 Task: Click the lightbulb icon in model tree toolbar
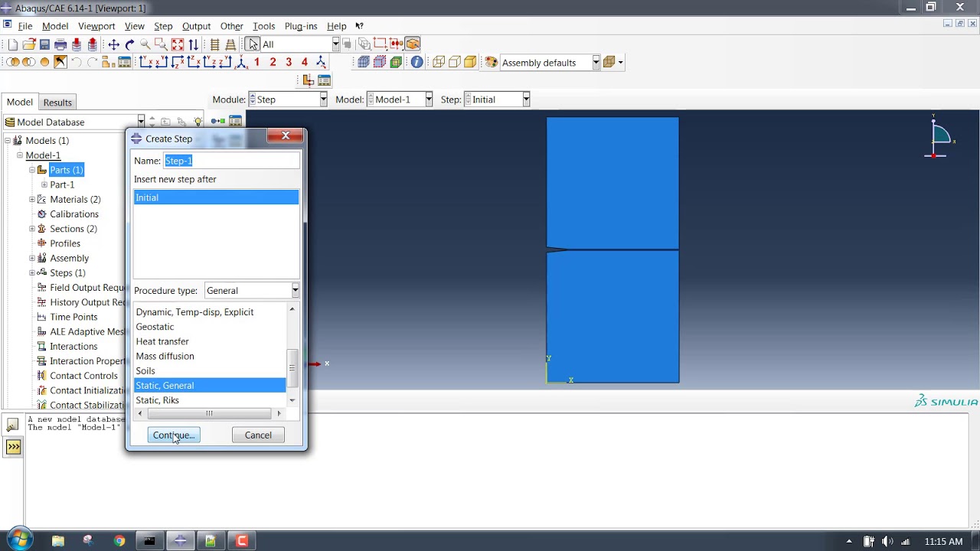click(198, 122)
